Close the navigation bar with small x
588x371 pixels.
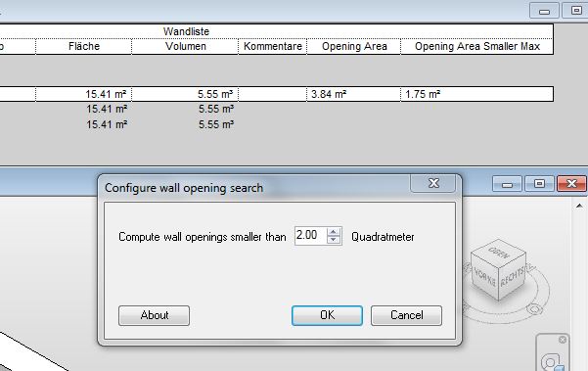tap(563, 340)
